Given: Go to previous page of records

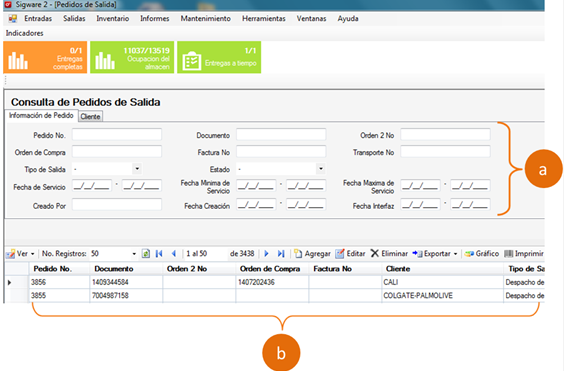Looking at the screenshot, I should (x=174, y=254).
